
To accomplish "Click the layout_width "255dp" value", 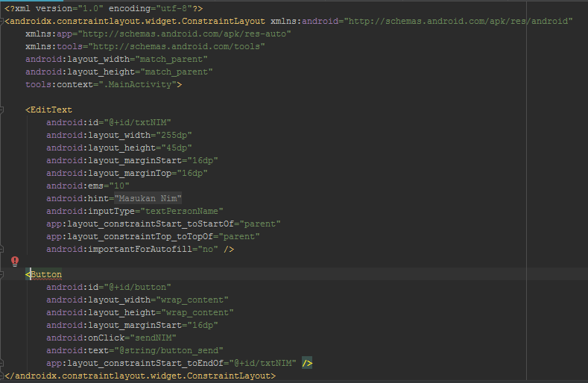I will click(174, 135).
